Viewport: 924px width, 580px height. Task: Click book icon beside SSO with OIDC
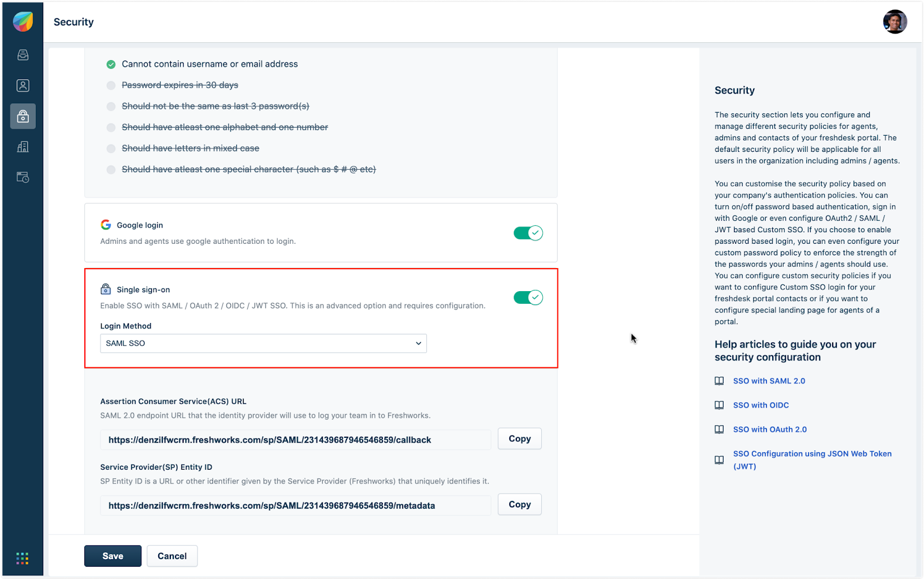click(719, 405)
